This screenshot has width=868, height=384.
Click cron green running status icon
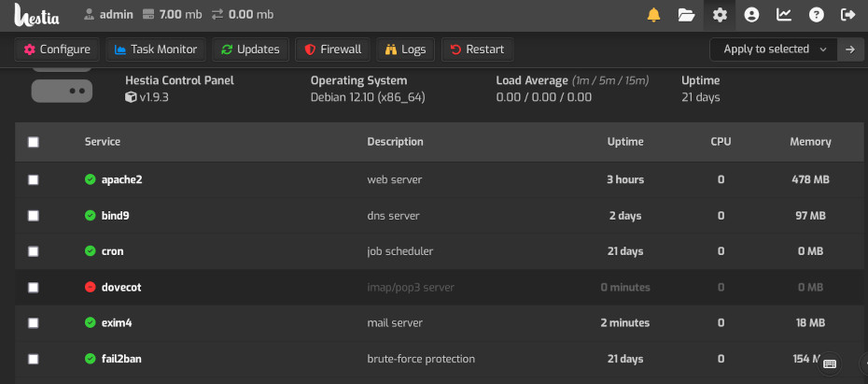pyautogui.click(x=91, y=251)
